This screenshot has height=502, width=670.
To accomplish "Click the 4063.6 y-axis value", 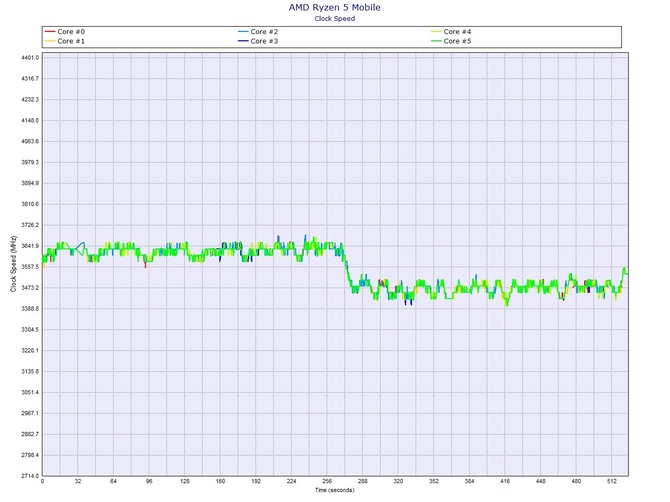I will tap(30, 141).
